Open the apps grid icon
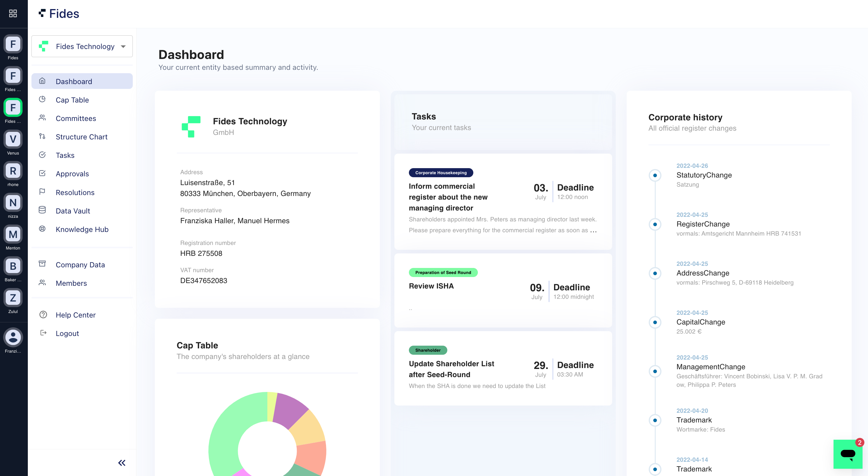This screenshot has width=868, height=476. [x=13, y=14]
